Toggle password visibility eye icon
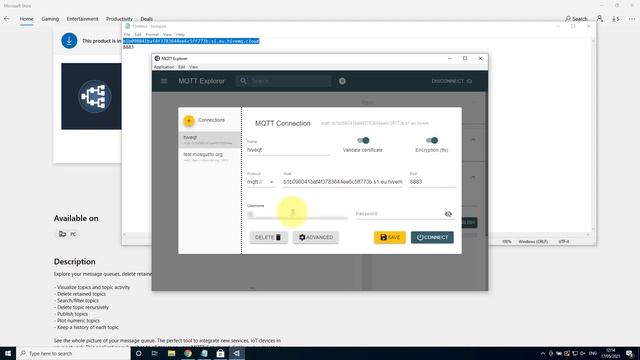 (448, 214)
